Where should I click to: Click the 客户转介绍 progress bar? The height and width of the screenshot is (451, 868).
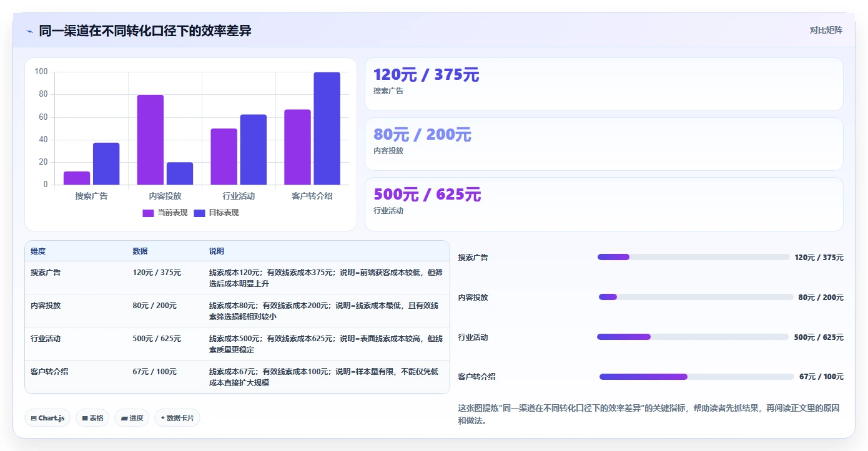click(x=697, y=377)
